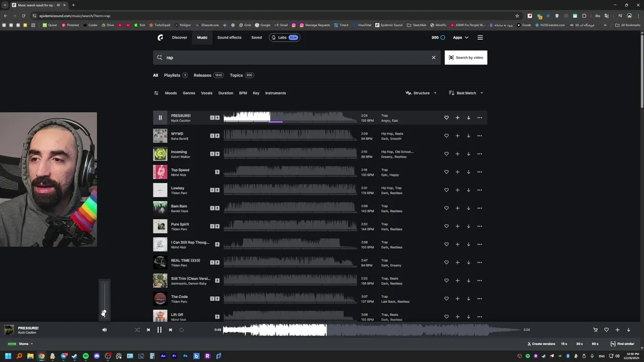Image resolution: width=644 pixels, height=362 pixels.
Task: Open the hamburger menu icon
Action: coord(480,37)
